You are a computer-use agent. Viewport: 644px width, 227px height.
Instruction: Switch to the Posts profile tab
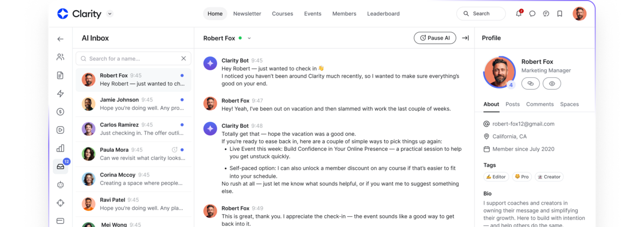click(x=512, y=104)
